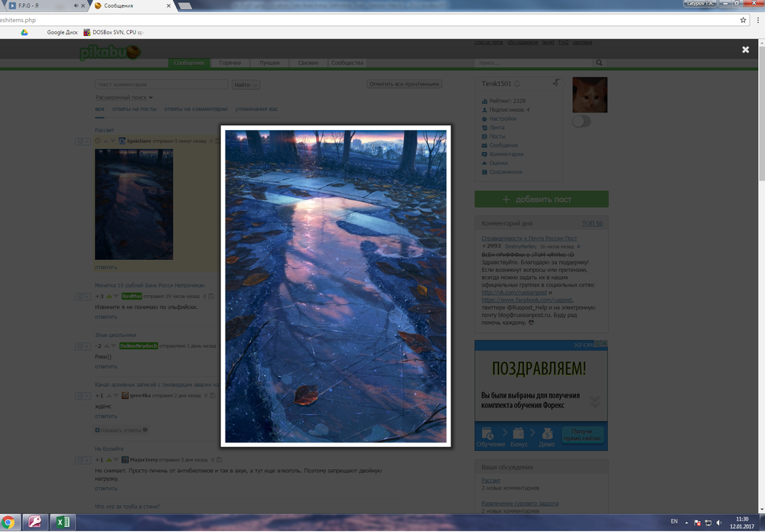Open Комментарии in the profile menu

pos(506,154)
